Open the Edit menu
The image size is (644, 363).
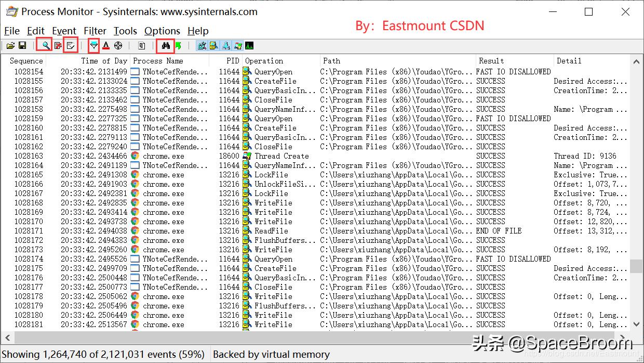[36, 31]
